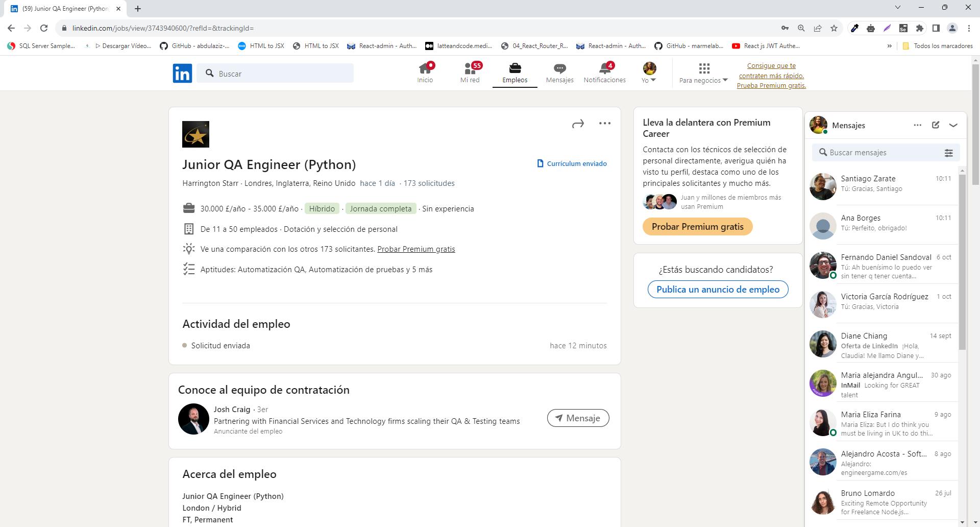This screenshot has height=527, width=980.
Task: Open the browser zoom magnifier icon
Action: pos(801,28)
